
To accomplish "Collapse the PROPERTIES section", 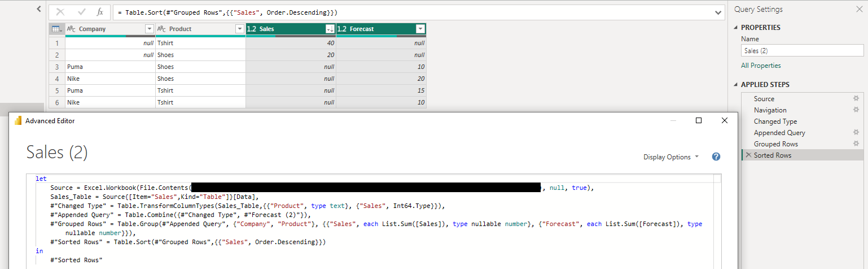I will [736, 28].
